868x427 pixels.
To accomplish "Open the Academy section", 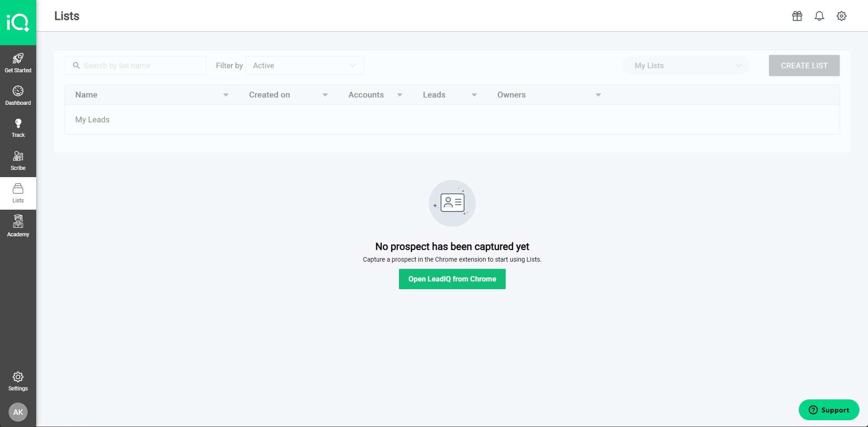I will pos(18,226).
